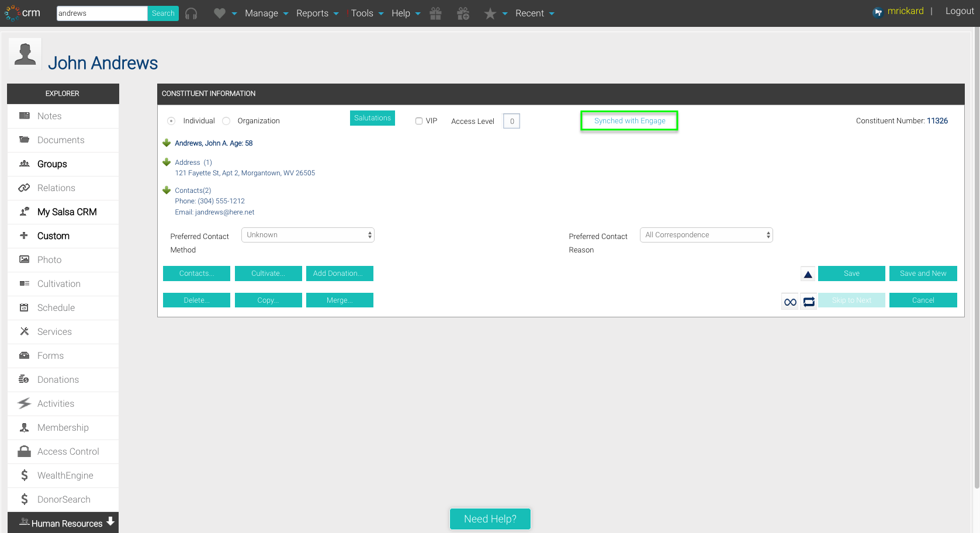Open the Reports menu
Viewport: 980px width, 533px height.
click(x=317, y=13)
